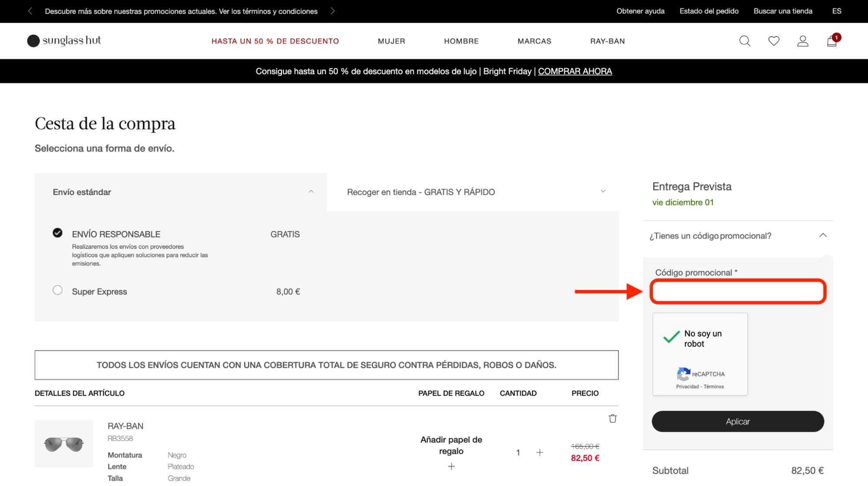Go to Sunglass Hut logo homepage
Image resolution: width=868 pixels, height=486 pixels.
pyautogui.click(x=64, y=40)
